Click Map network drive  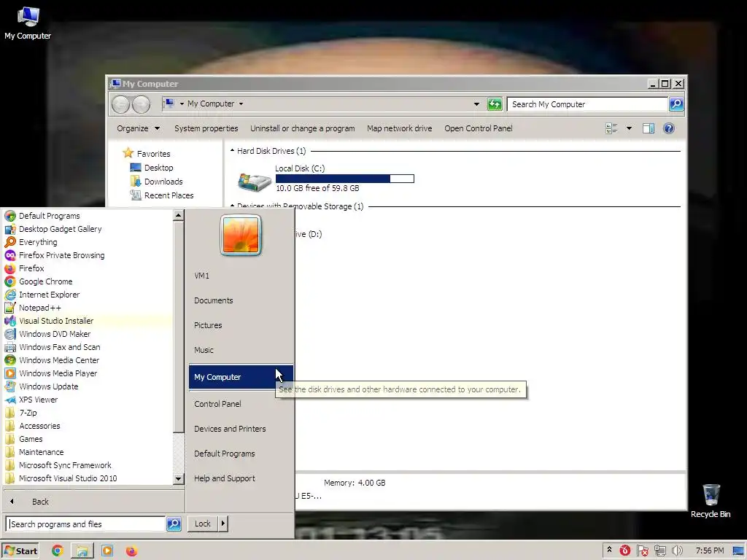click(399, 128)
